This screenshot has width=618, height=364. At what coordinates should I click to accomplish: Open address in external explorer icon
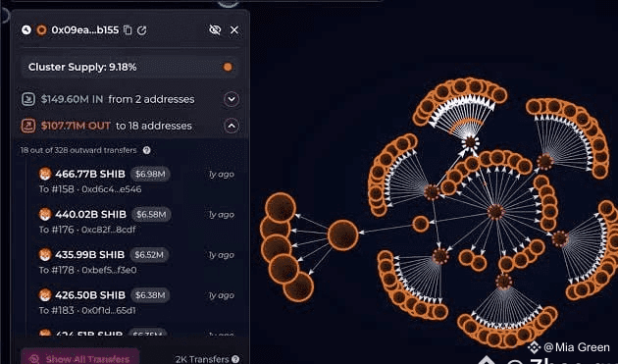tap(142, 30)
